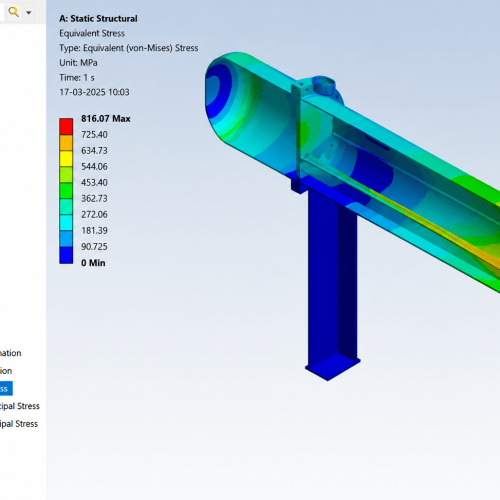The height and width of the screenshot is (500, 500).
Task: Select the tree item ending in "nation"
Action: click(11, 353)
